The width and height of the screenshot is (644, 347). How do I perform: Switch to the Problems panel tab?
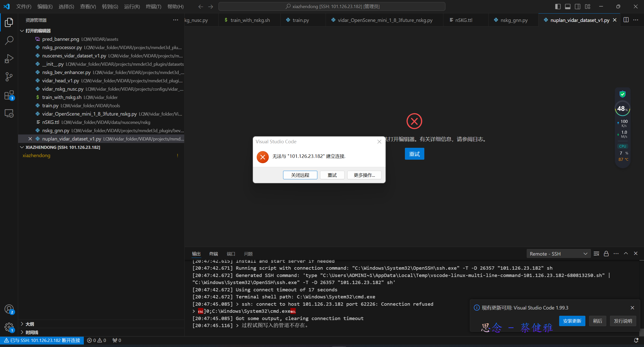click(248, 254)
